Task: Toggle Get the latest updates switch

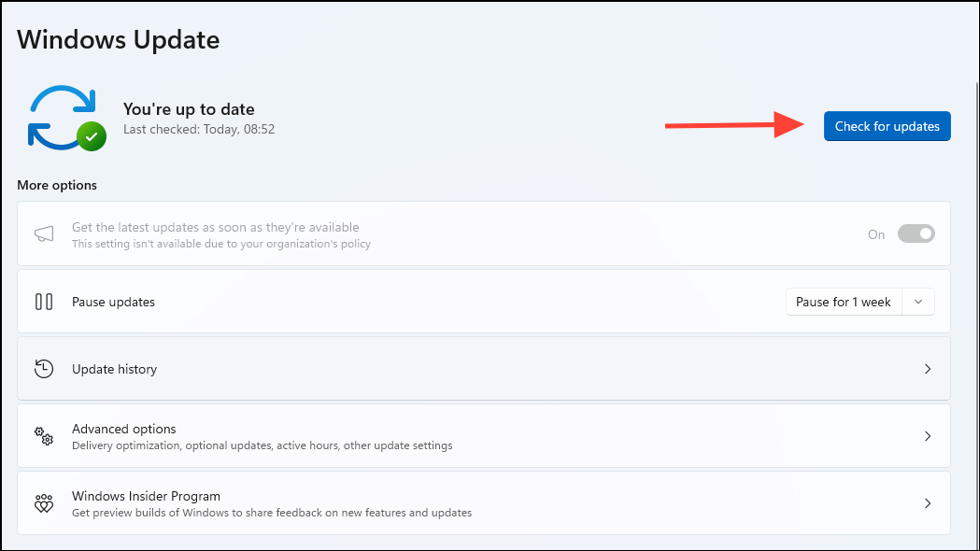Action: click(916, 233)
